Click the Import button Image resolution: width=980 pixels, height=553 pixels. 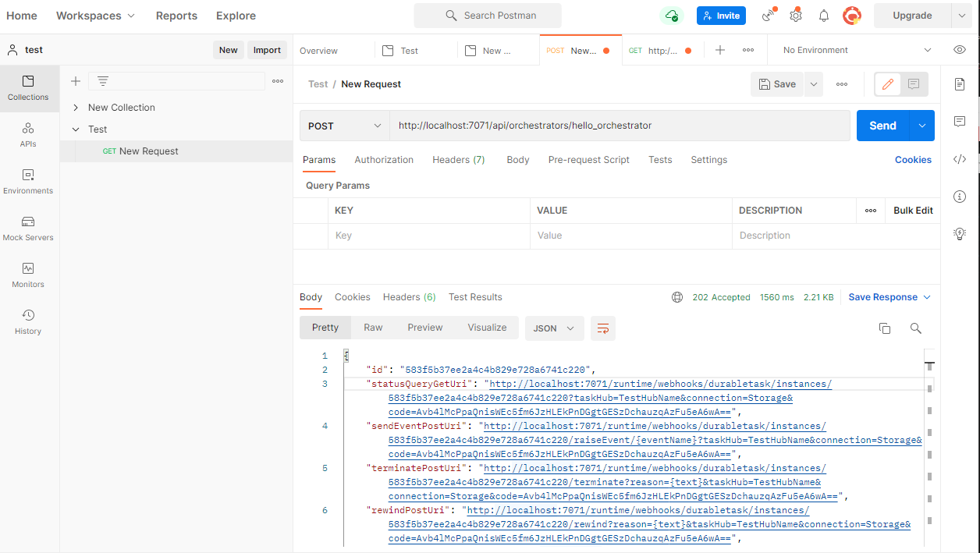[x=267, y=50]
